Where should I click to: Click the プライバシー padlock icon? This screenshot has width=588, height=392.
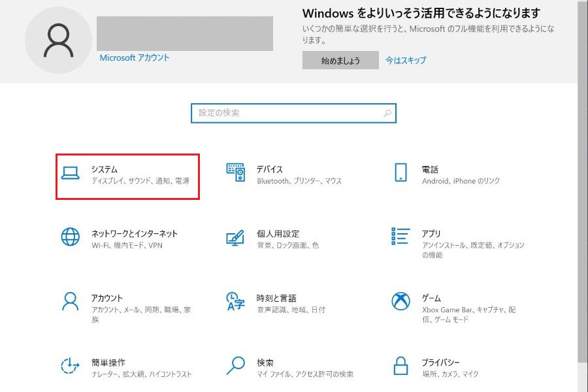[x=400, y=365]
